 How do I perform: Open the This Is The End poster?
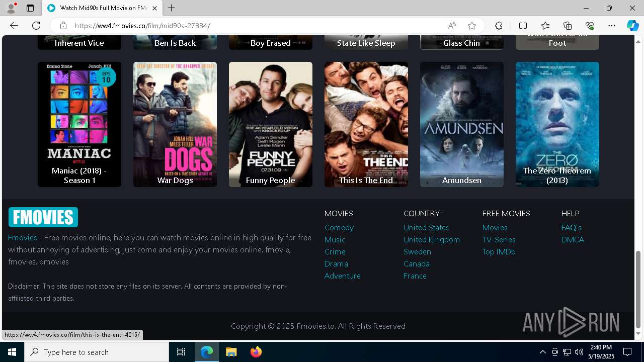(366, 124)
